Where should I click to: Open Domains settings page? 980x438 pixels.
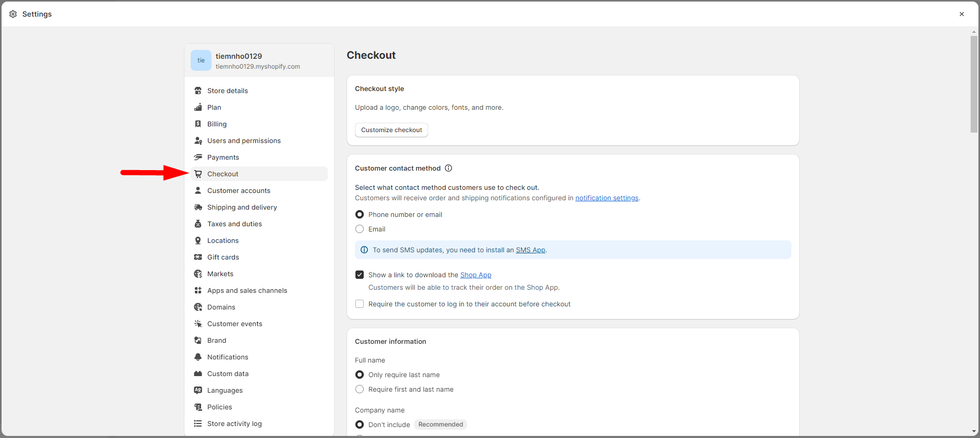click(259, 307)
